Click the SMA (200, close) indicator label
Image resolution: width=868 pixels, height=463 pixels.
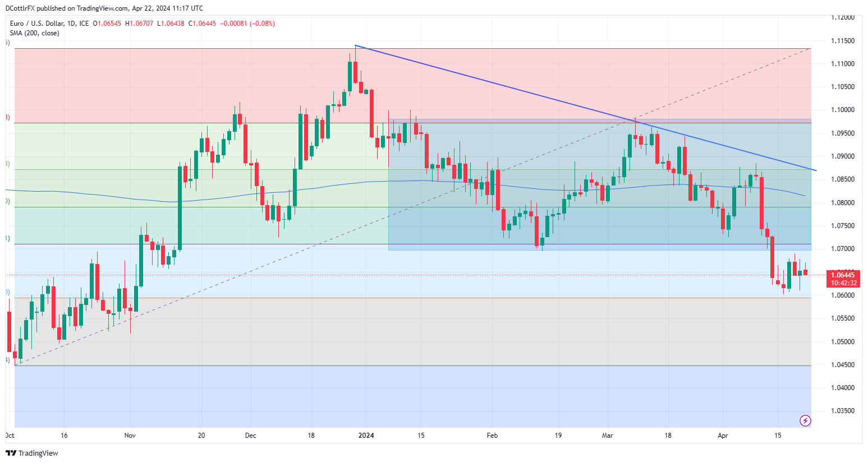[x=34, y=33]
